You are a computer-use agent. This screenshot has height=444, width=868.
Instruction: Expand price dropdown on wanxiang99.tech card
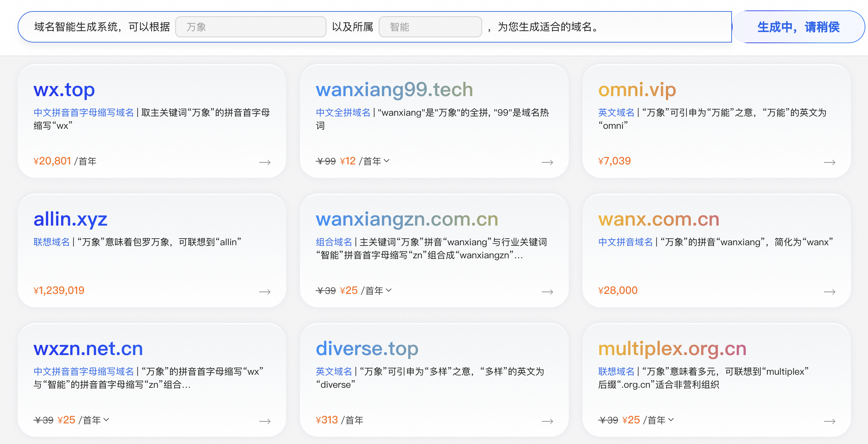tap(387, 161)
